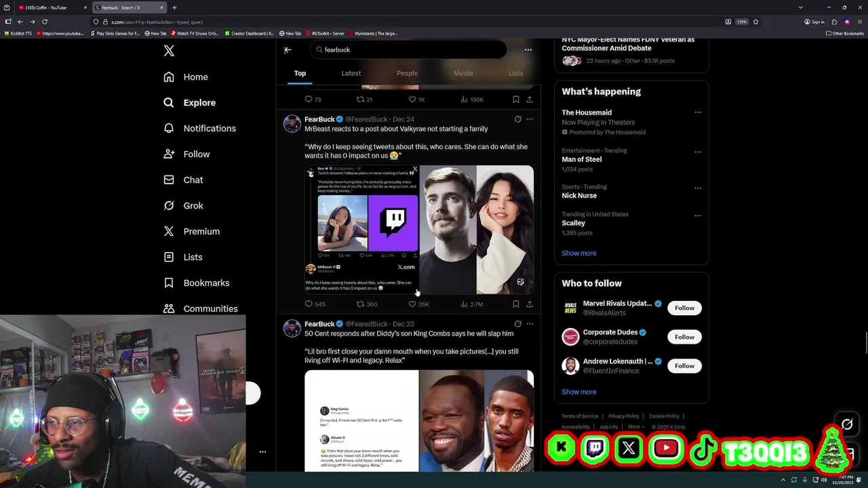Open search settings three-dot menu

[528, 49]
